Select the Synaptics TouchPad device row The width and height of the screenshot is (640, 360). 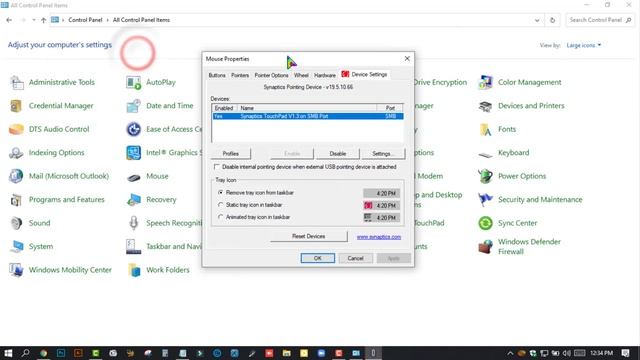[308, 116]
